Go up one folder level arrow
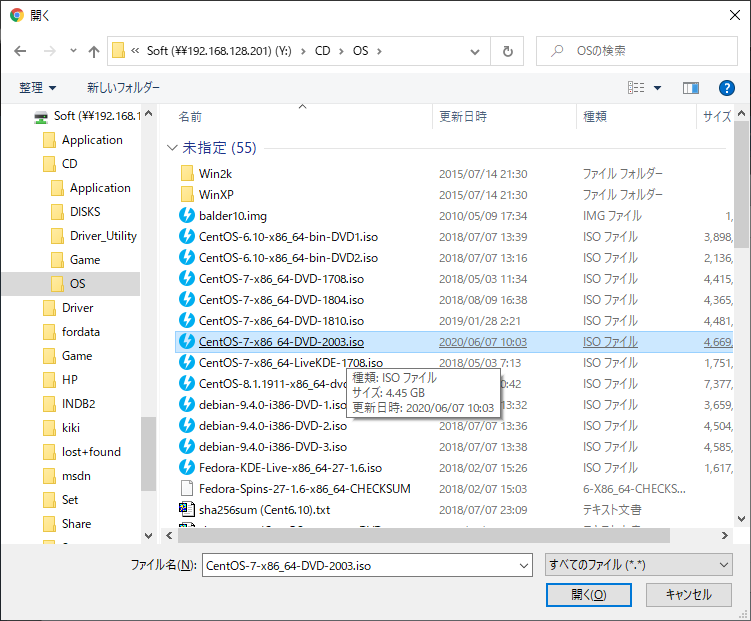The height and width of the screenshot is (621, 751). coord(94,51)
